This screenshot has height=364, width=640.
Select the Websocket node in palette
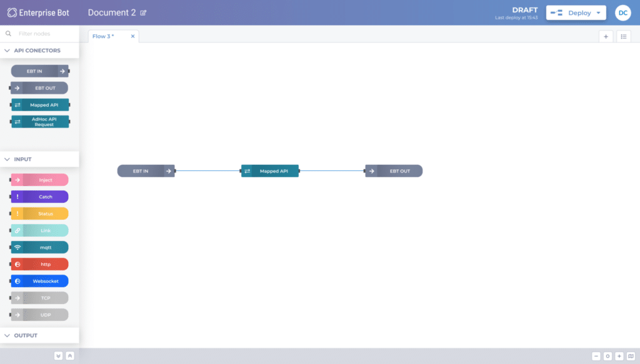(40, 281)
